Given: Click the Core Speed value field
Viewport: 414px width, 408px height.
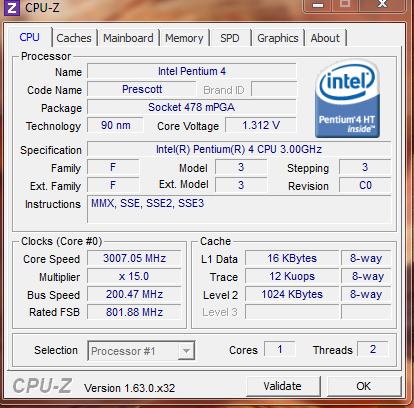Looking at the screenshot, I should tap(134, 258).
